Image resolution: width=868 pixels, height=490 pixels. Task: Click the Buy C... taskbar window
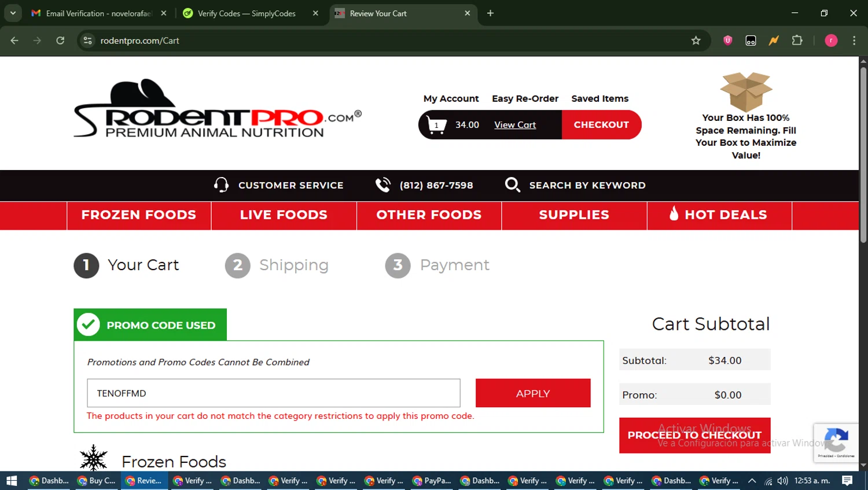coord(97,481)
